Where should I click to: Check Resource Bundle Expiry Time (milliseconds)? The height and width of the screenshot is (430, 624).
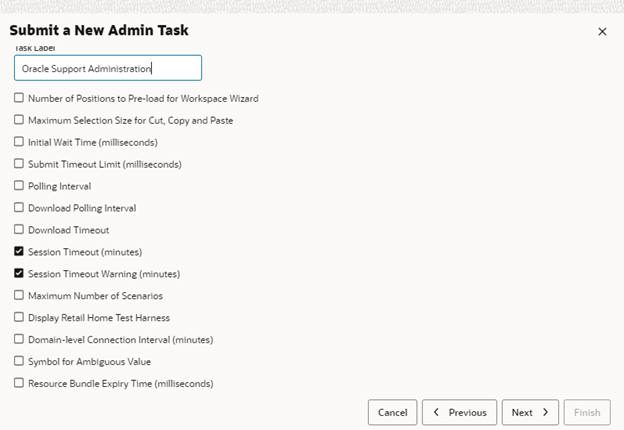(x=19, y=383)
